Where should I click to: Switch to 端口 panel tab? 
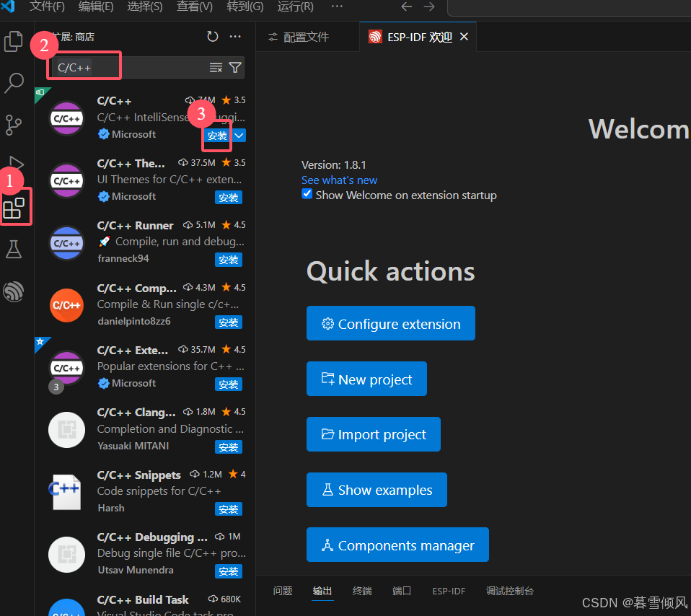tap(402, 591)
